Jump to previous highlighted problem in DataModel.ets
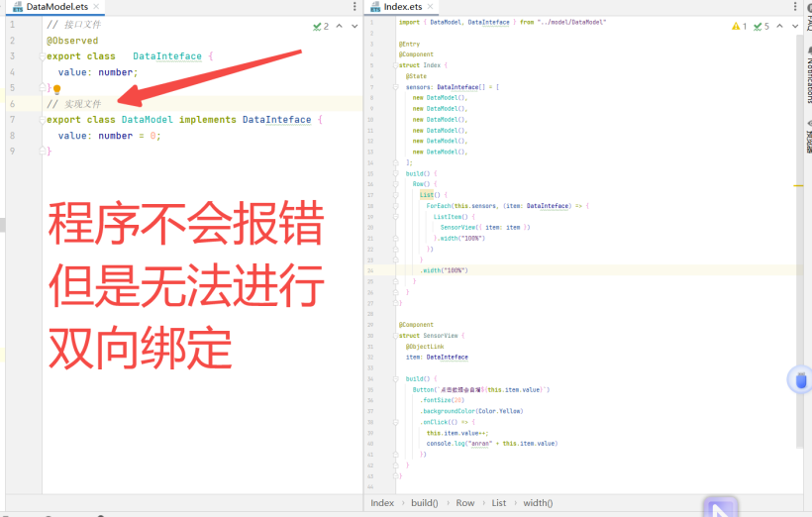This screenshot has width=812, height=517. point(340,26)
